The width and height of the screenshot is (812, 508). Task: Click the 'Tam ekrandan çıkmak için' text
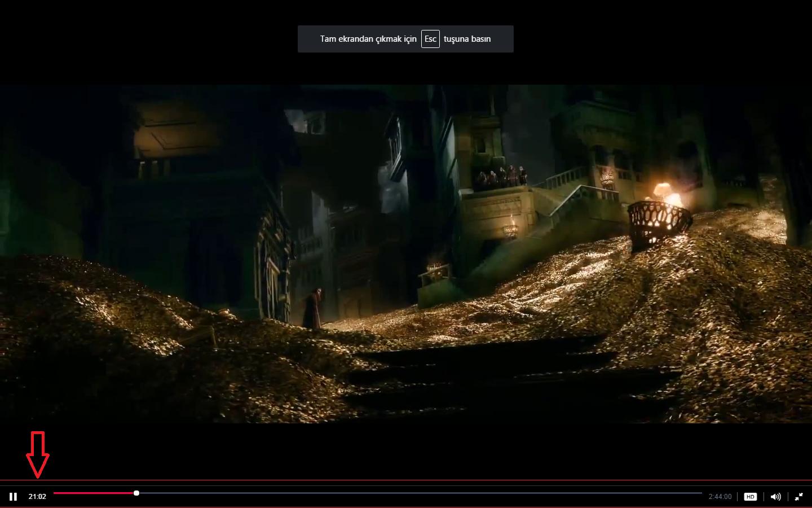pyautogui.click(x=368, y=39)
